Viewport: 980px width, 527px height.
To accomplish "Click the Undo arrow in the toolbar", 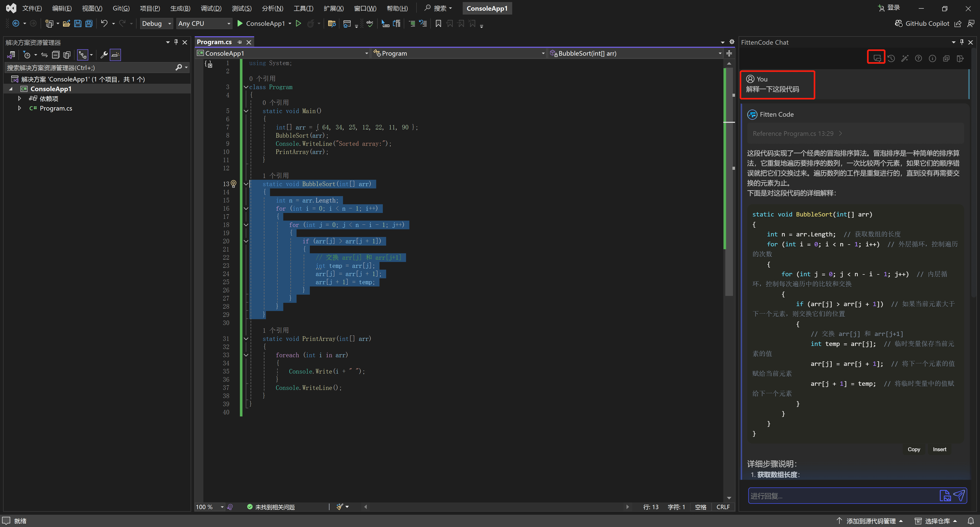I will (104, 23).
